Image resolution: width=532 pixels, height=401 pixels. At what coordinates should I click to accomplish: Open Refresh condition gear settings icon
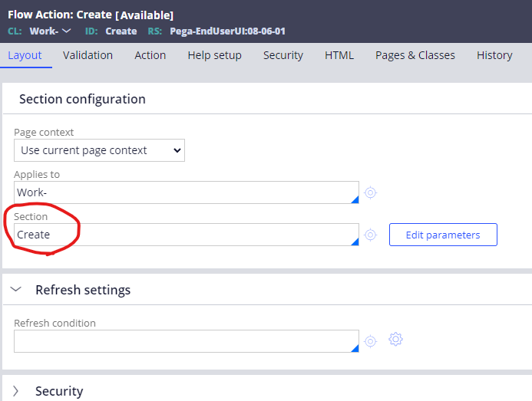pos(395,339)
